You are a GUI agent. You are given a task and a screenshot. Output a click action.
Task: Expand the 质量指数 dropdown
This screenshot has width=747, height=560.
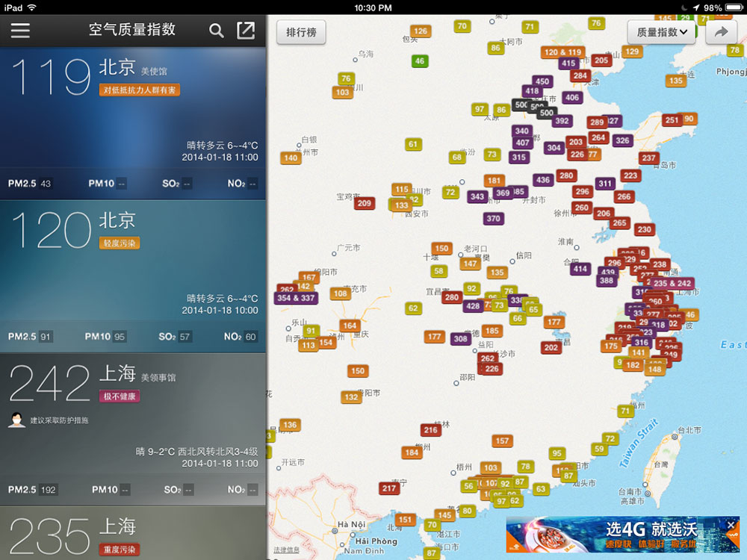(662, 32)
